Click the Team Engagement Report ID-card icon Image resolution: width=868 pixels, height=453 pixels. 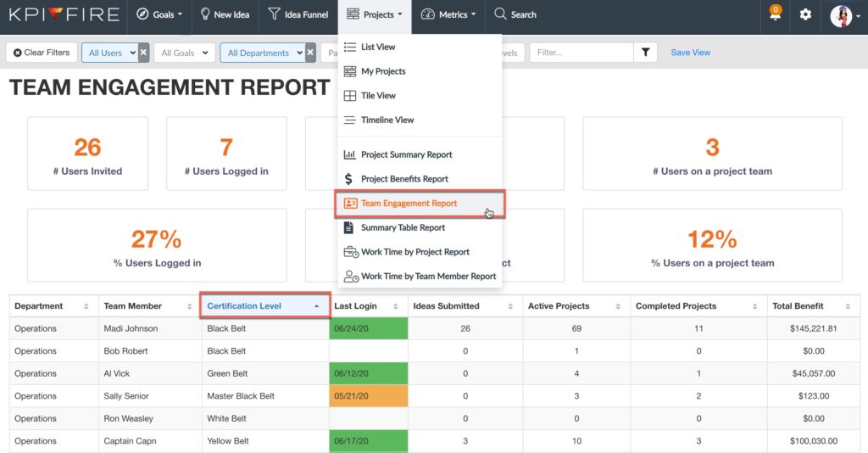(350, 204)
